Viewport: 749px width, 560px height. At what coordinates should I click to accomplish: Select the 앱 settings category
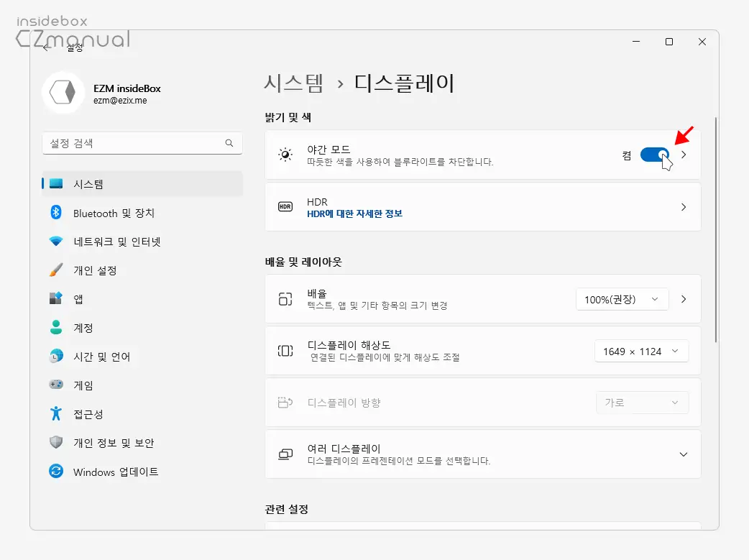[x=79, y=298]
